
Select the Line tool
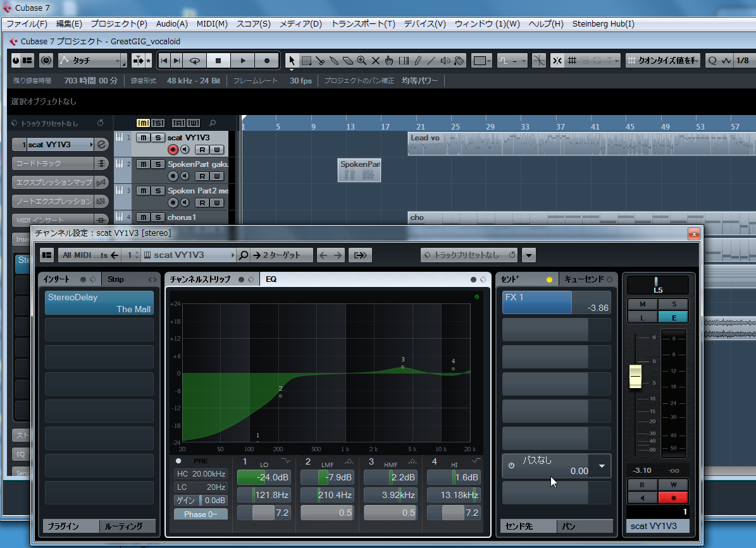tap(431, 61)
